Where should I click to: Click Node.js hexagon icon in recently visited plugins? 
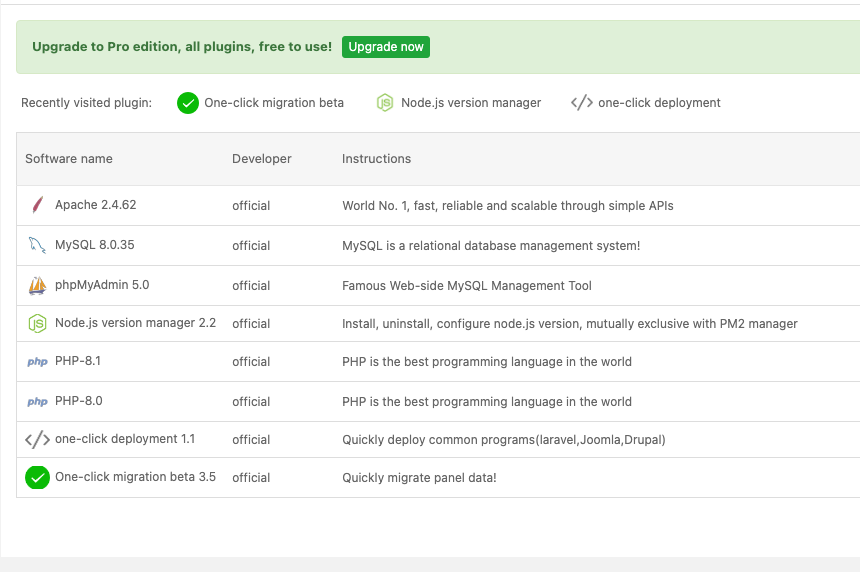[x=385, y=103]
